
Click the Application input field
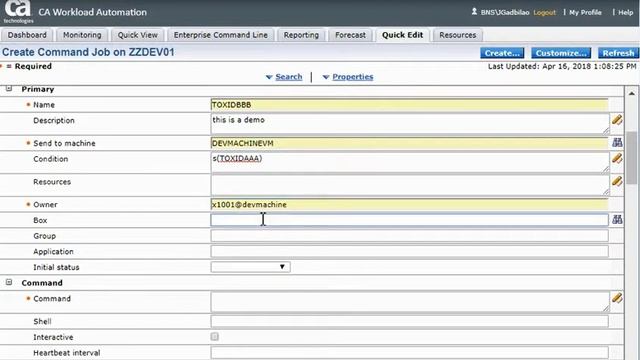(x=409, y=251)
